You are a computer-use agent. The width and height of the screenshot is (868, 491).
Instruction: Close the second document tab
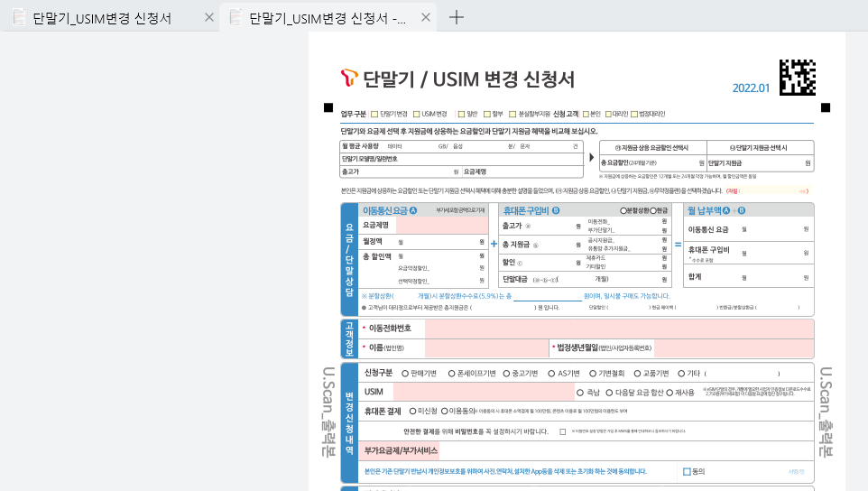[426, 18]
